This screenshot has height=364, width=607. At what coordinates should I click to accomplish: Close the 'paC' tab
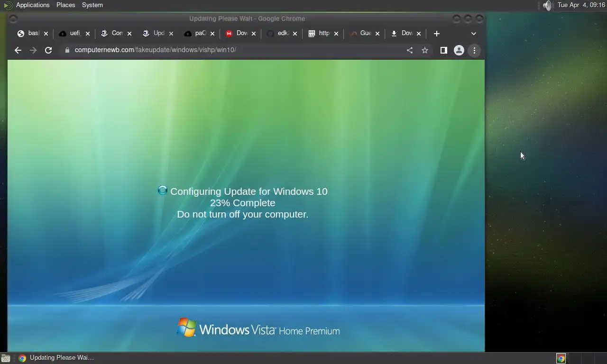click(212, 34)
